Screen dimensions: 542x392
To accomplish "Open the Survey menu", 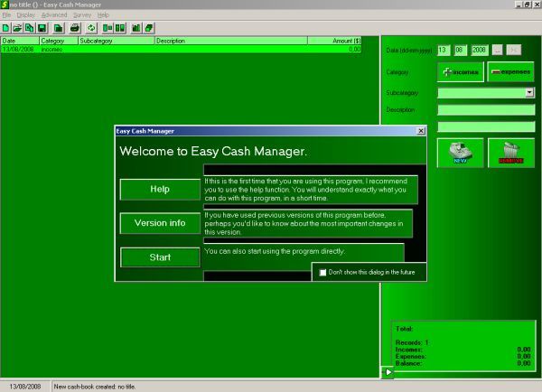I will (82, 14).
